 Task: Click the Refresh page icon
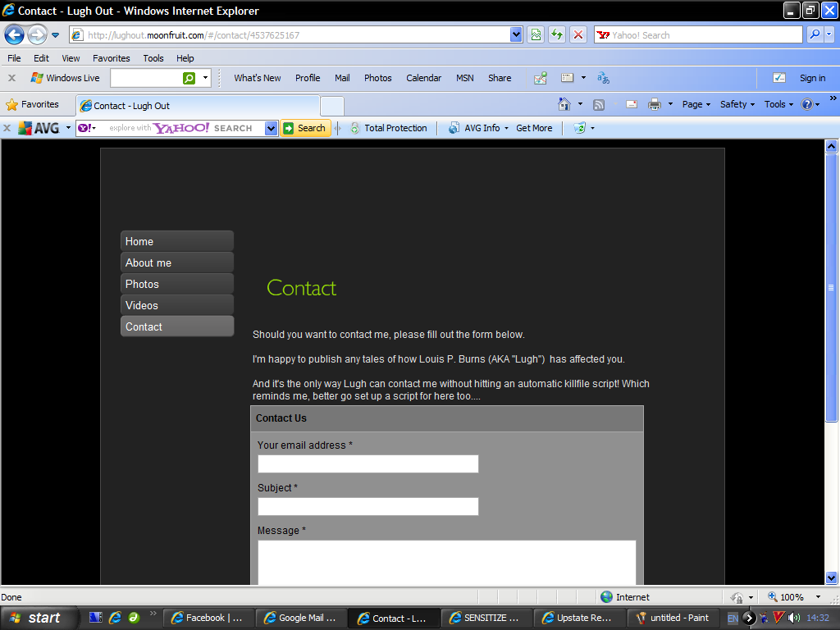pyautogui.click(x=557, y=34)
